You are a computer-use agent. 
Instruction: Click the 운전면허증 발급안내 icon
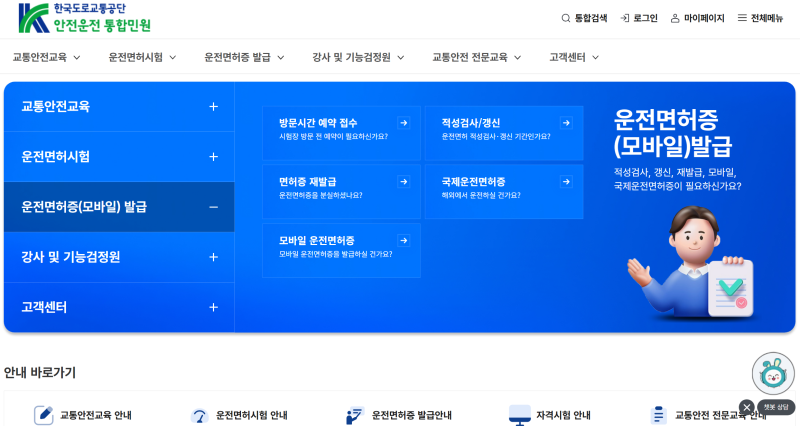(x=355, y=415)
